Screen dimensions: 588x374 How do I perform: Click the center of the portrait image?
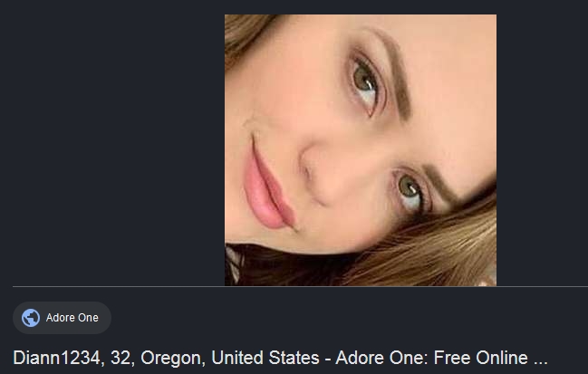361,150
